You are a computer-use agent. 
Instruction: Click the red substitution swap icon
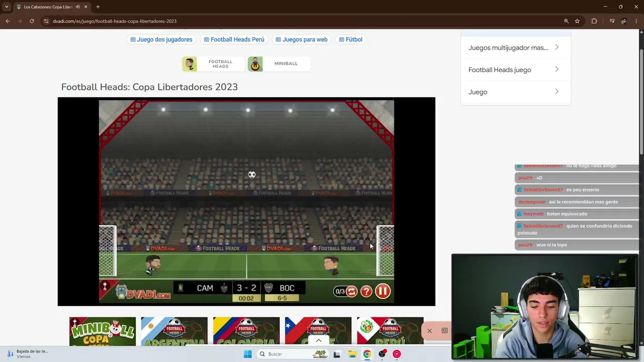coord(351,291)
